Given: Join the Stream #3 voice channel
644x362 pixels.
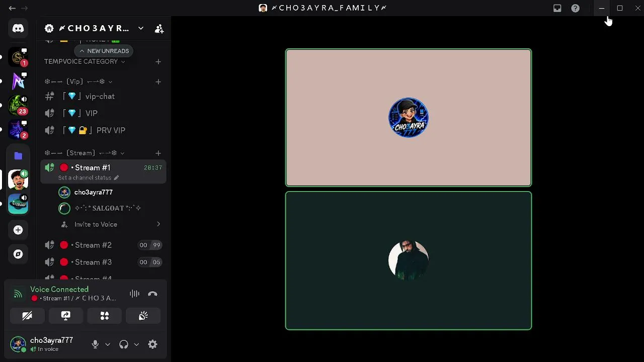Looking at the screenshot, I should (104, 262).
